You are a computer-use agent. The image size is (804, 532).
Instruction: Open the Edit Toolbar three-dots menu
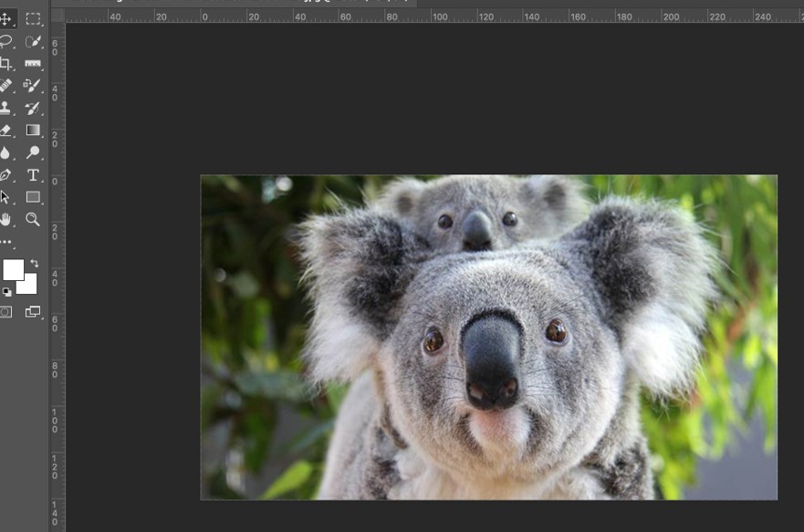[x=6, y=242]
